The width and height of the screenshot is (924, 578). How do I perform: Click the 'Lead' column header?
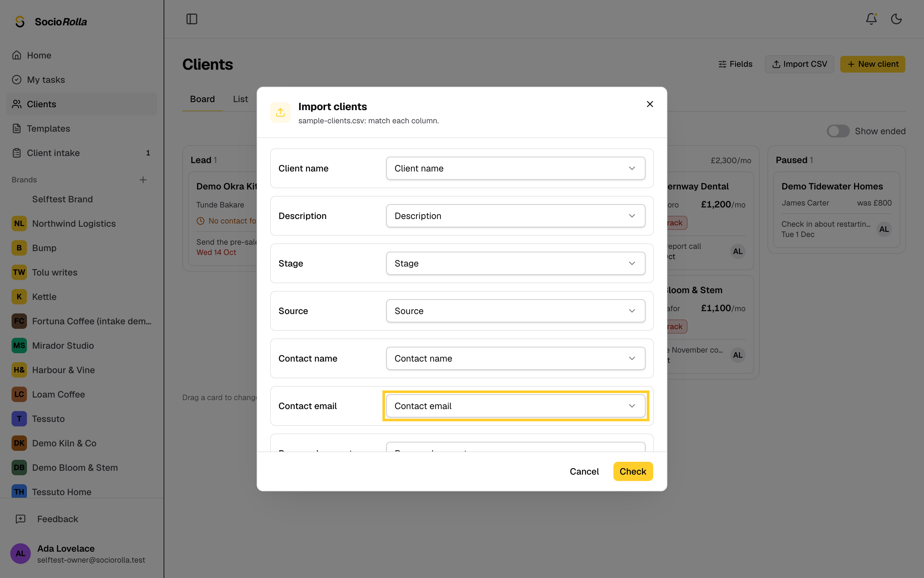pyautogui.click(x=201, y=160)
